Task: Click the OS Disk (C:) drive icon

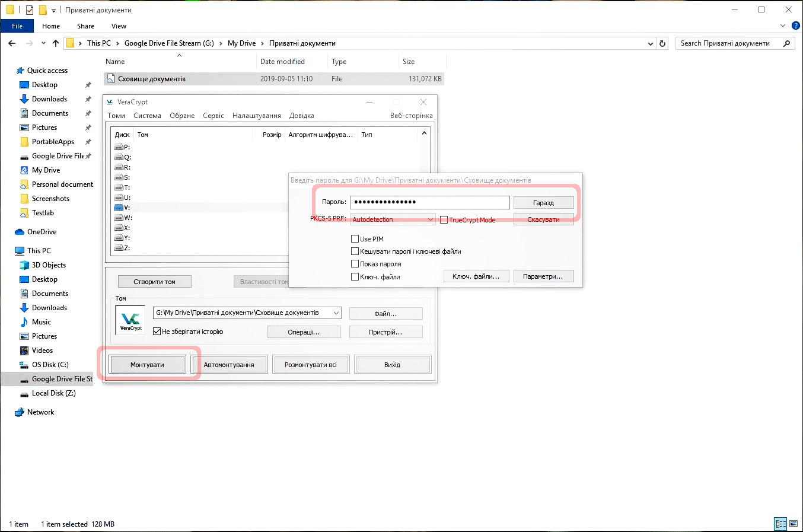Action: click(24, 365)
